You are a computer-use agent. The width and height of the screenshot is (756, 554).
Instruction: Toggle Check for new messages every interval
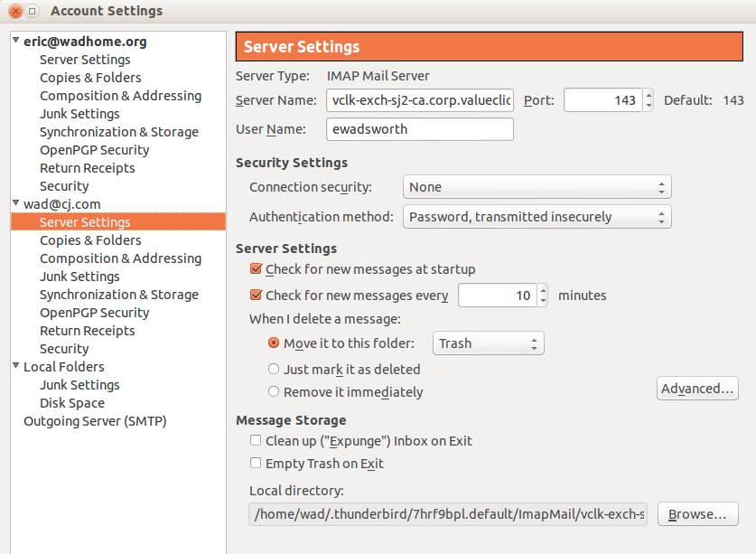point(257,296)
